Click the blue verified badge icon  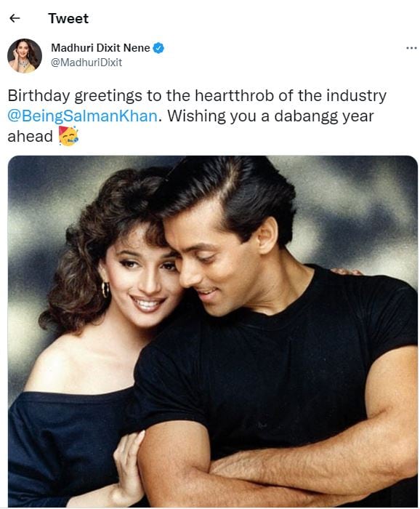click(x=158, y=48)
